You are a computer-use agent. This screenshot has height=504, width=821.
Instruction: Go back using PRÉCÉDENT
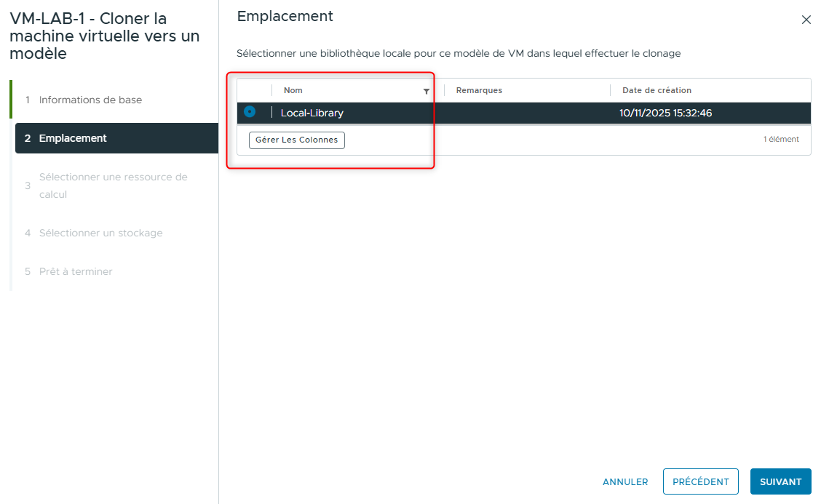(x=700, y=481)
